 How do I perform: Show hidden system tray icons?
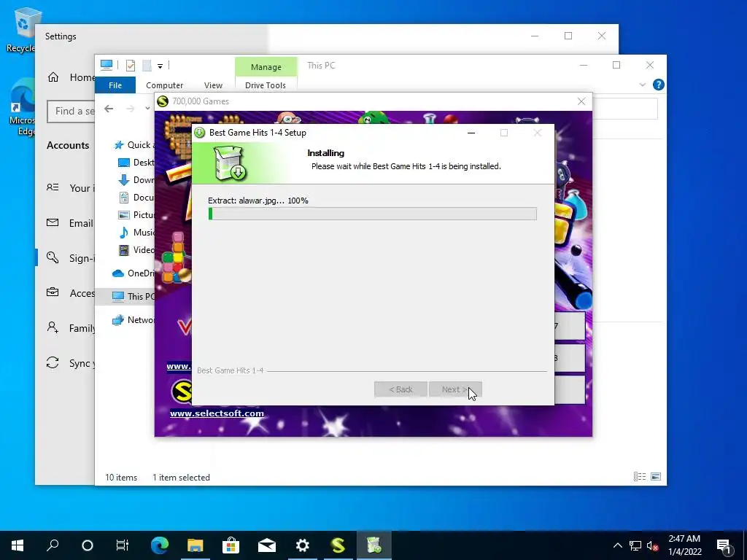click(617, 545)
